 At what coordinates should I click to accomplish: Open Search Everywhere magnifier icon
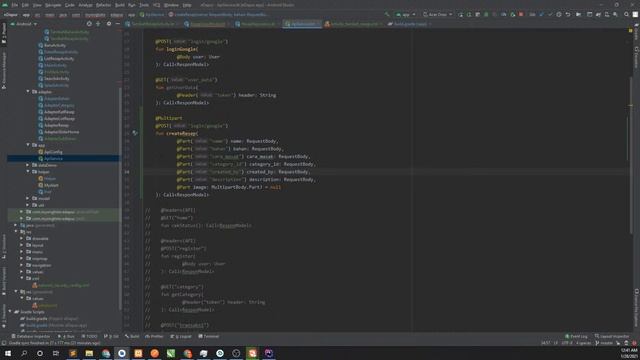[x=626, y=14]
